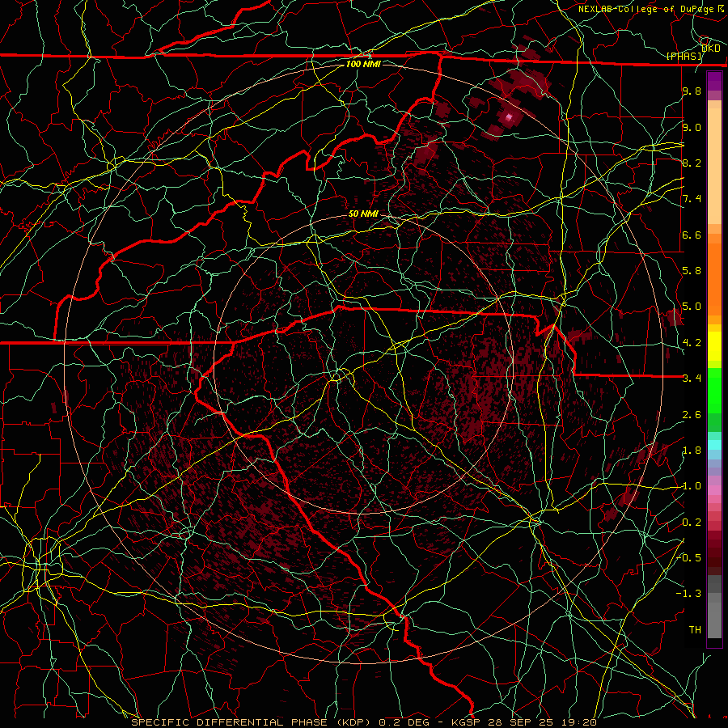Click the 9.8 value on the color scale

point(692,91)
